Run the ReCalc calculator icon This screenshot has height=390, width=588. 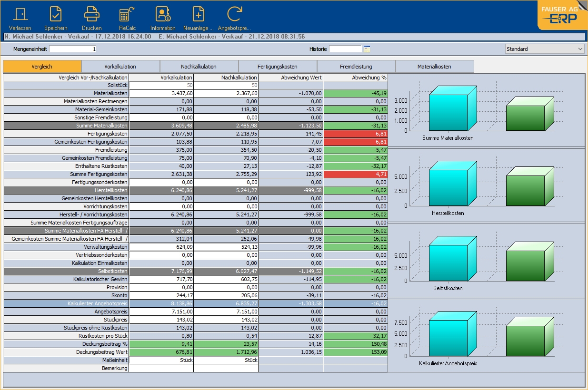[127, 14]
